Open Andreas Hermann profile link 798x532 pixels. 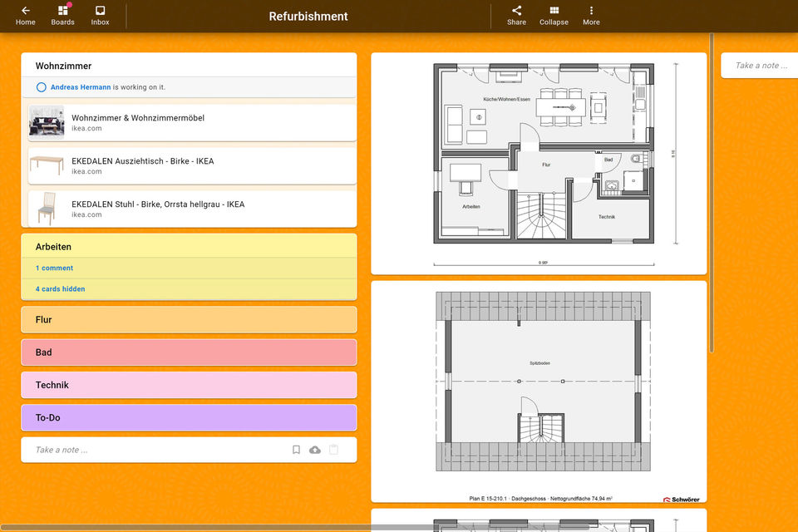pos(81,87)
